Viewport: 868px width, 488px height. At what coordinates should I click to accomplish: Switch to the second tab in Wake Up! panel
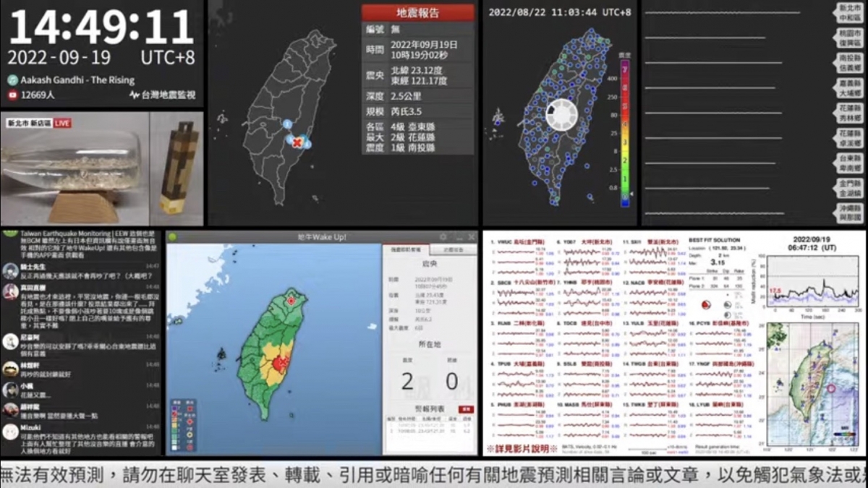pyautogui.click(x=451, y=248)
